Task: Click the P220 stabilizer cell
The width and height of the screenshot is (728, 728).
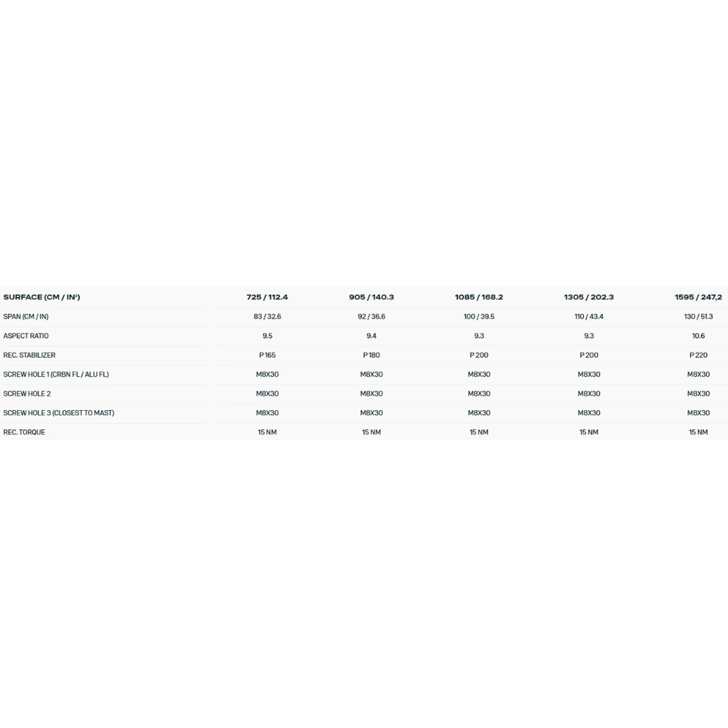Action: point(698,355)
